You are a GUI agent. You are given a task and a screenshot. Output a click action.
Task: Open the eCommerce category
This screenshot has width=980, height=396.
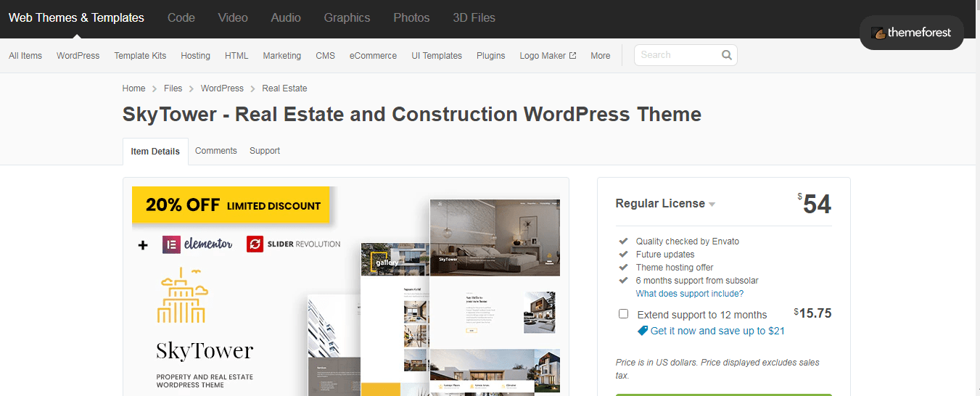(x=373, y=56)
